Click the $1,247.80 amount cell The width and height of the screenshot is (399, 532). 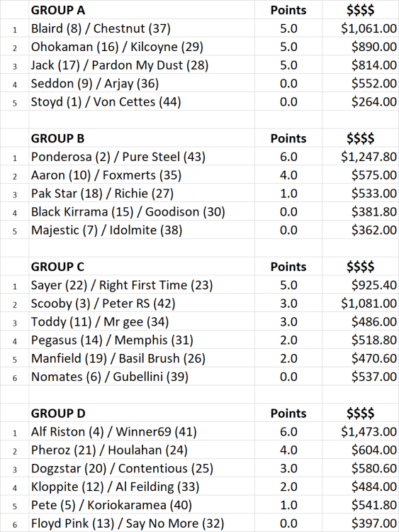(x=360, y=157)
